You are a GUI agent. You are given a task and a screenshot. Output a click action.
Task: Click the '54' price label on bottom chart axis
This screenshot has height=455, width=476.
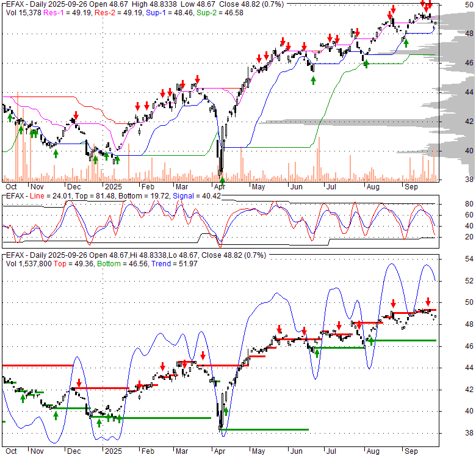click(469, 259)
